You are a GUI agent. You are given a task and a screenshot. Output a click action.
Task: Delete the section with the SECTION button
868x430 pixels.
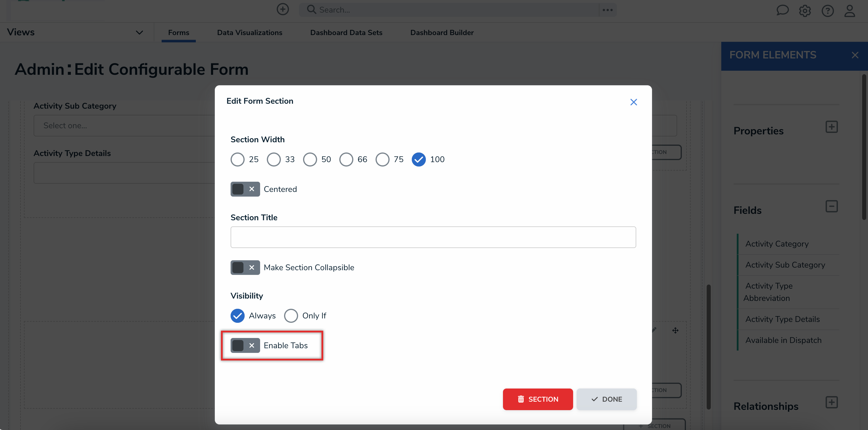point(537,399)
